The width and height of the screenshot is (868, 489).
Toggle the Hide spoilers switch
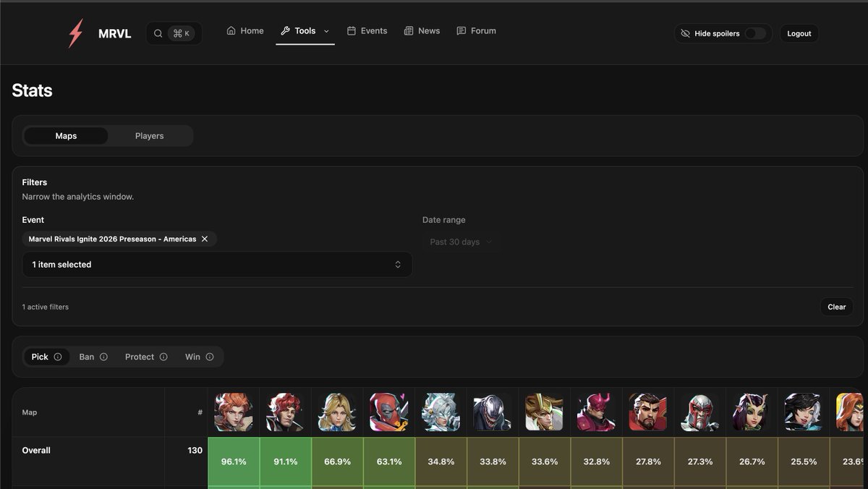(x=755, y=33)
